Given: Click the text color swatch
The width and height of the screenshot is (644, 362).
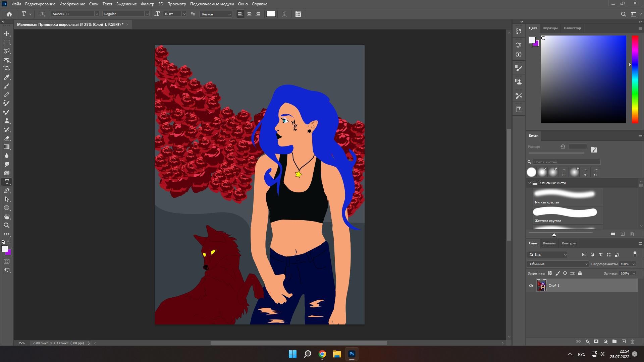Looking at the screenshot, I should point(271,14).
